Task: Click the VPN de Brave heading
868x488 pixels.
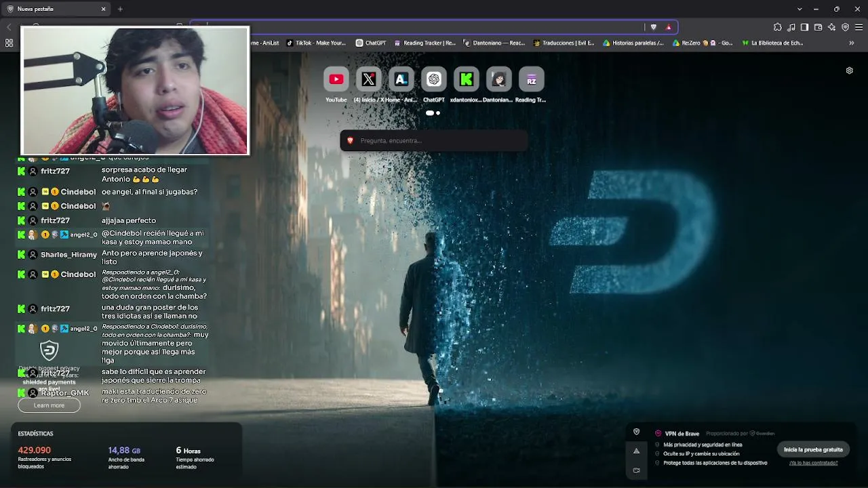Action: coord(682,434)
